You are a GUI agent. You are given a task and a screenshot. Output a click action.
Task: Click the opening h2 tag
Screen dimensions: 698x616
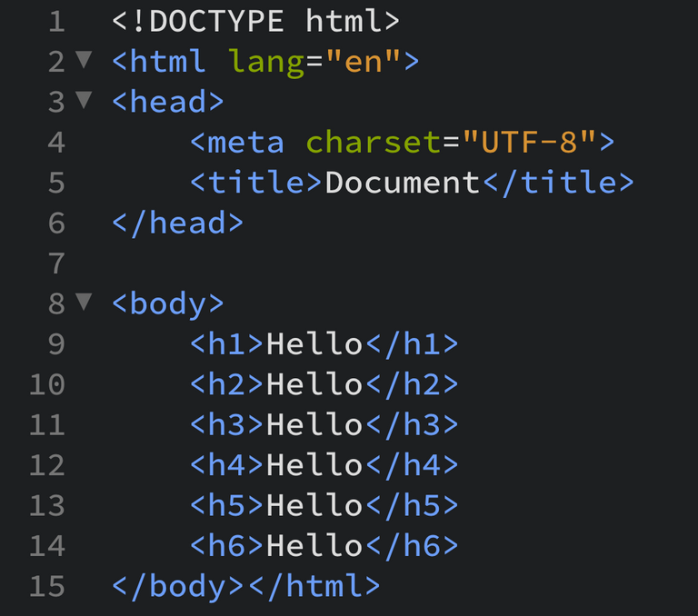pos(226,384)
